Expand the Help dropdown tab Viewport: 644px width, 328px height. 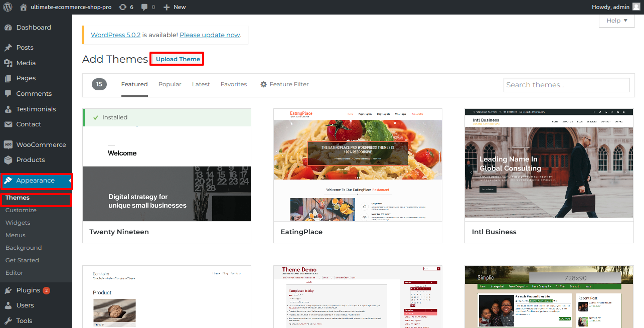[x=616, y=21]
